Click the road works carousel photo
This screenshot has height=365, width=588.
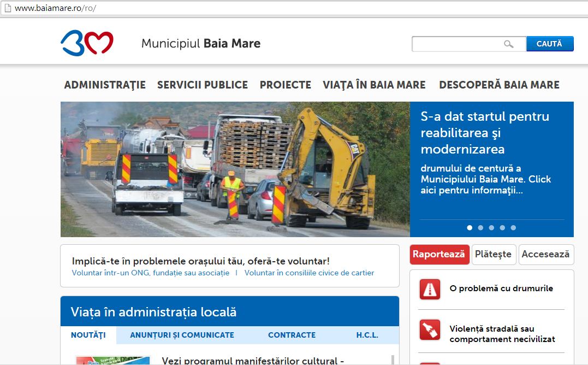(x=235, y=169)
